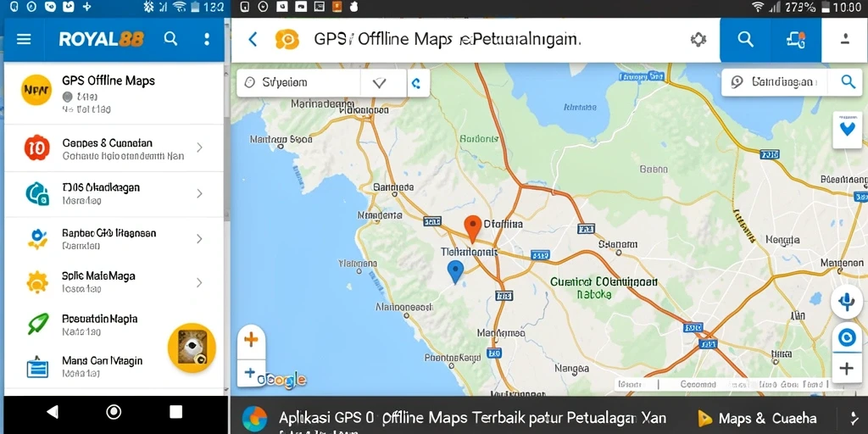Expand the Splic MateMaga row chevron
Image resolution: width=868 pixels, height=434 pixels.
(x=199, y=283)
